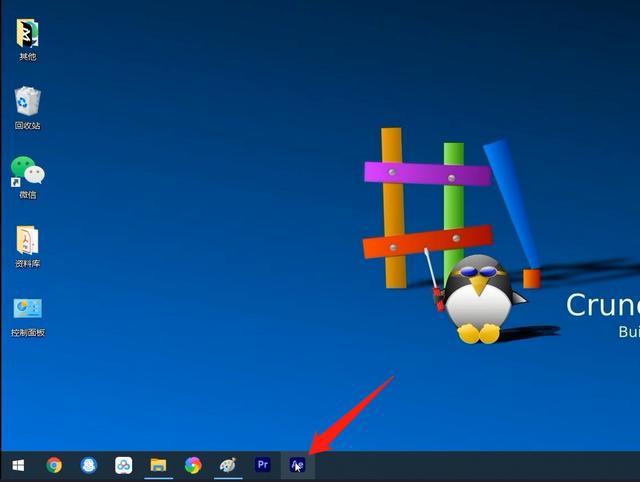Select the 回收站 recycle bin icon
This screenshot has height=482, width=640.
pos(27,108)
